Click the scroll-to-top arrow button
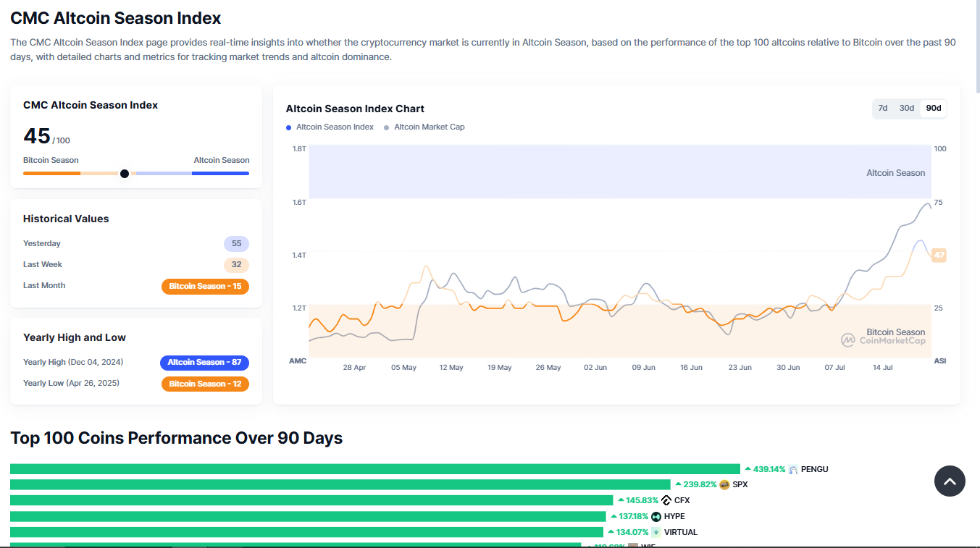 coord(950,481)
